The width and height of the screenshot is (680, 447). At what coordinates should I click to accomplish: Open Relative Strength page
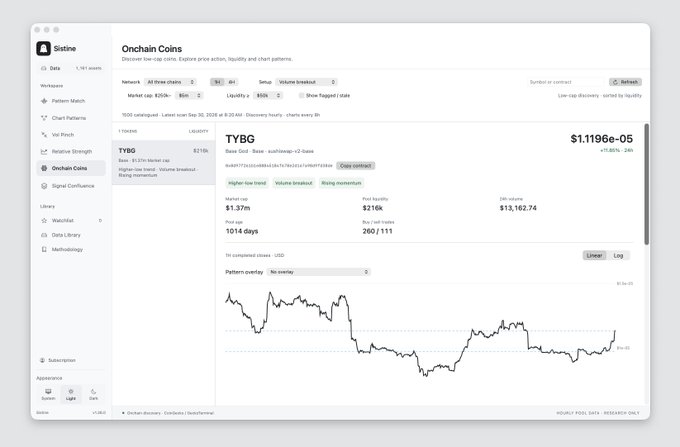[x=71, y=152]
